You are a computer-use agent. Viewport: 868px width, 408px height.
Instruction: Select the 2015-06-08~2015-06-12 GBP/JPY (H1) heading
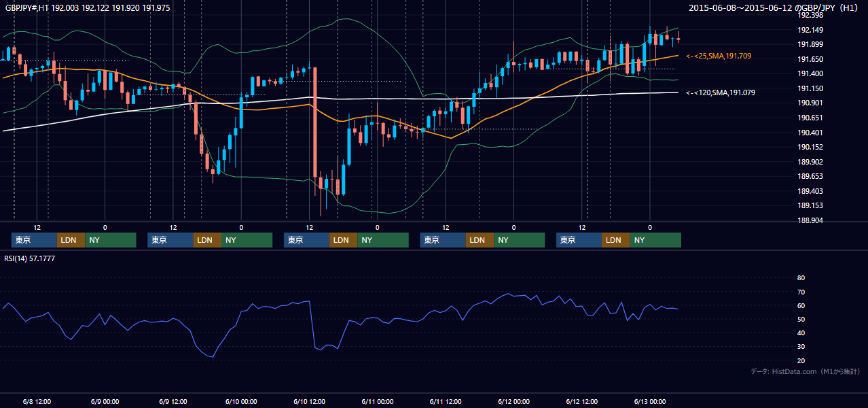click(x=774, y=7)
